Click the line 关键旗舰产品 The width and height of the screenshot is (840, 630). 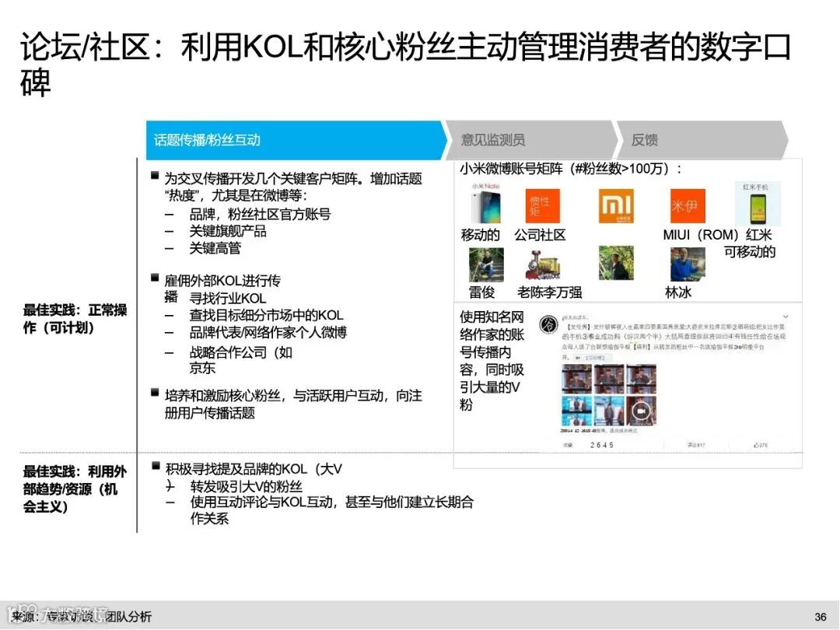228,232
